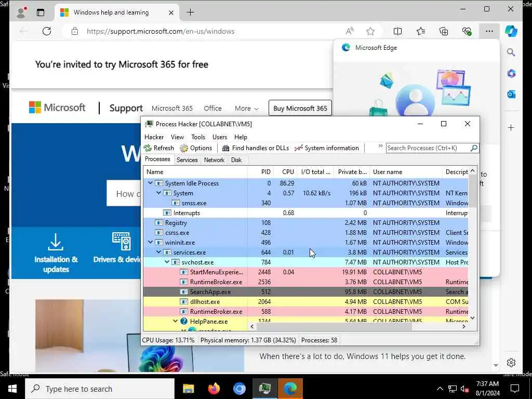Focus the Search Processes field
The width and height of the screenshot is (532, 399).
tap(428, 148)
